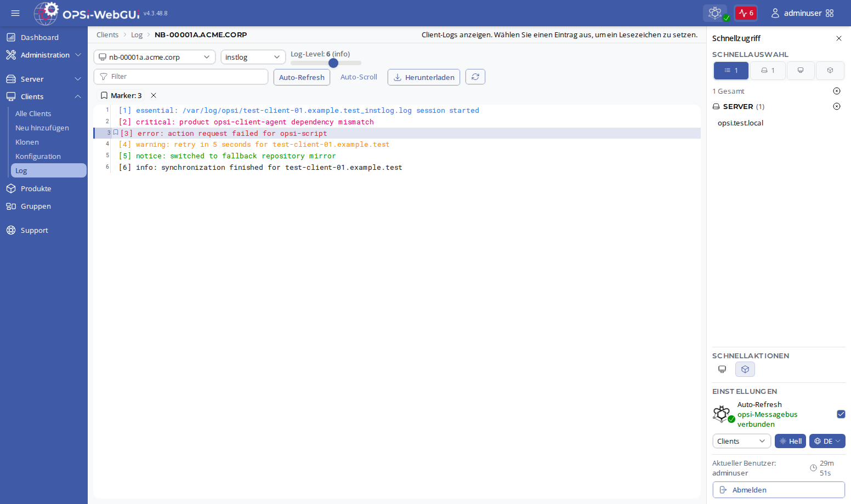Select the list tab showing 1 in Schnellauswahl
This screenshot has height=504, width=851.
coord(731,71)
